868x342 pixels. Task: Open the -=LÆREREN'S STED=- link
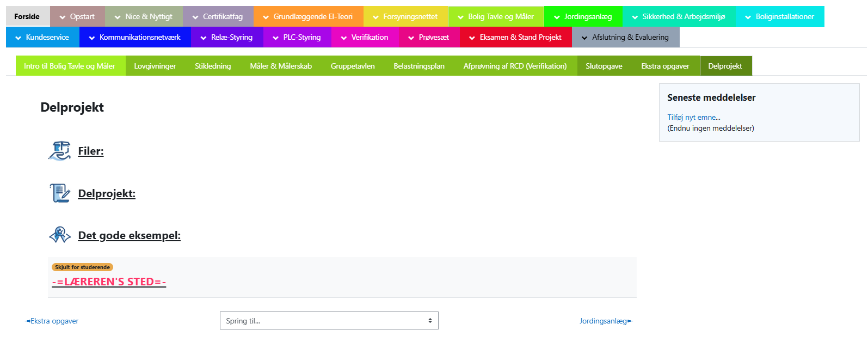(109, 282)
